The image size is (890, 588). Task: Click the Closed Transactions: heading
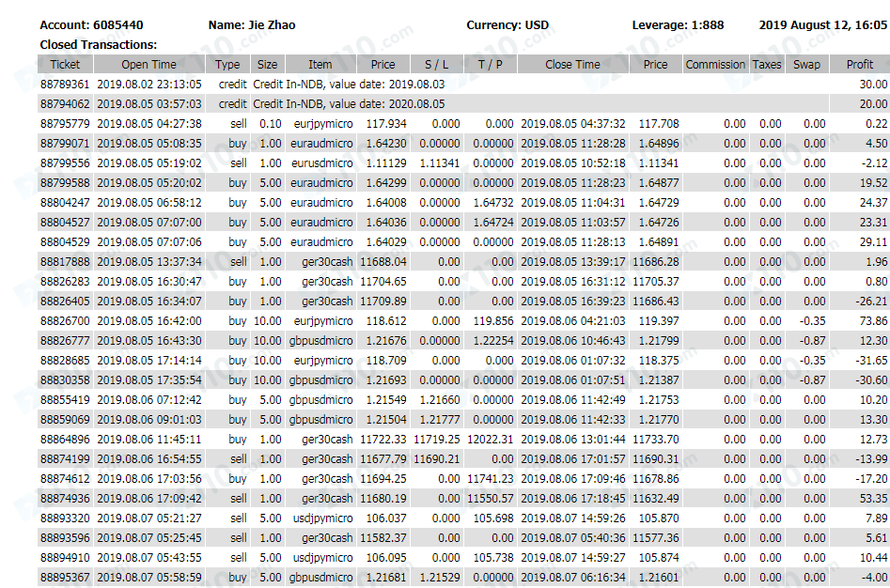pos(98,44)
